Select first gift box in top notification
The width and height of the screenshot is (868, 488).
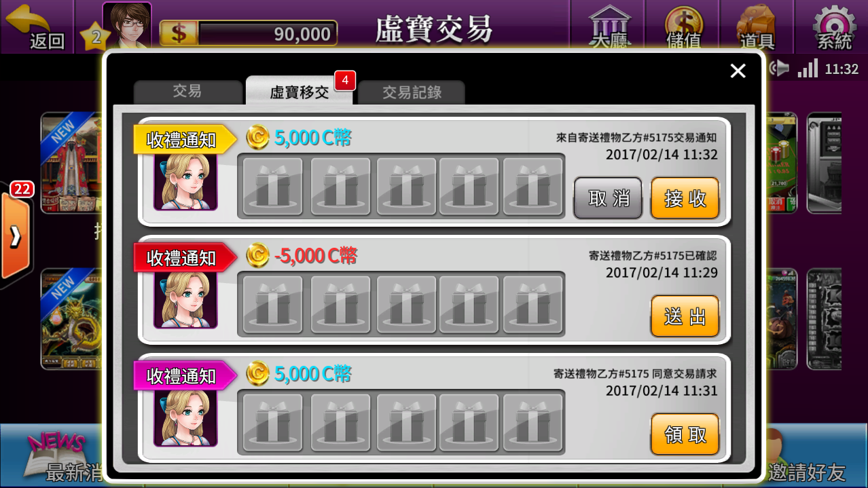[x=273, y=187]
